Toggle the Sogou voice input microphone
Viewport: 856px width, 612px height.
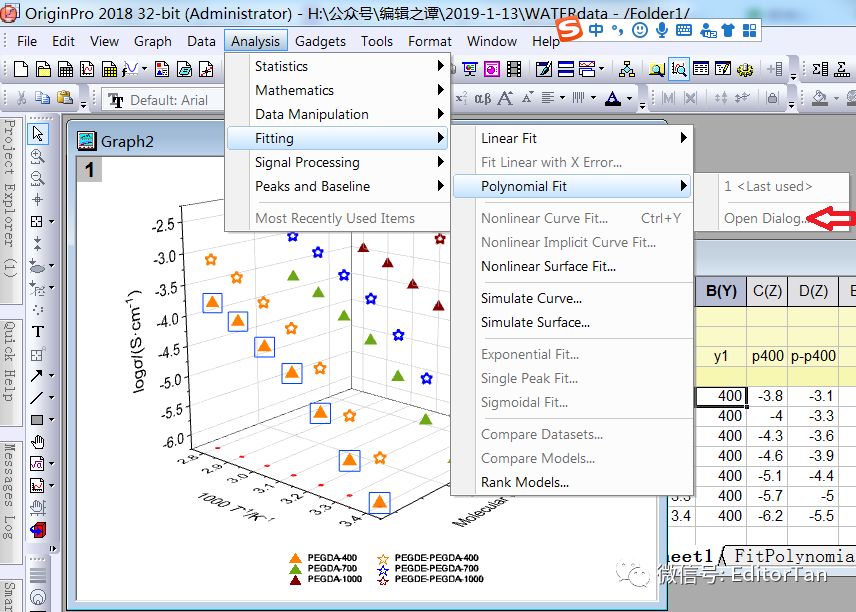pyautogui.click(x=662, y=29)
